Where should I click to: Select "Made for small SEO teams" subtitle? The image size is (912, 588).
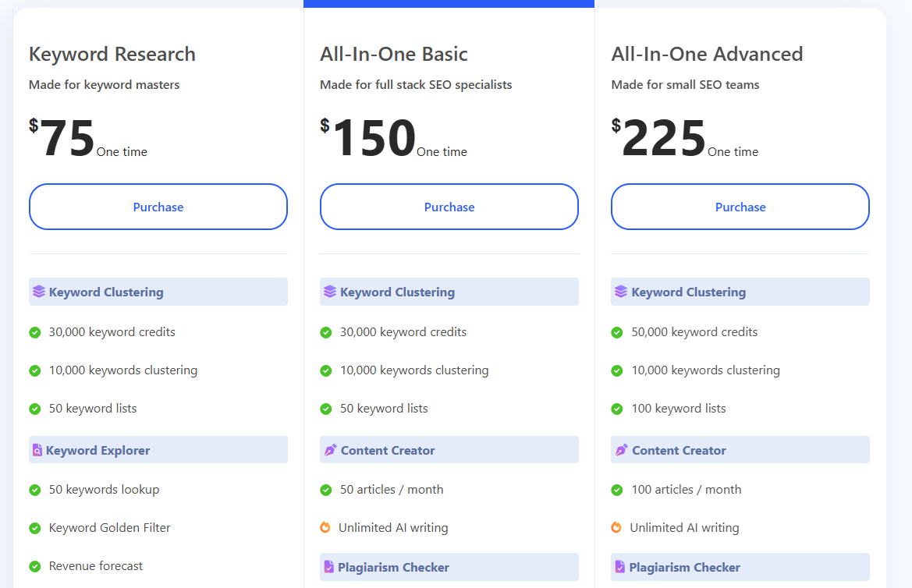(x=685, y=85)
